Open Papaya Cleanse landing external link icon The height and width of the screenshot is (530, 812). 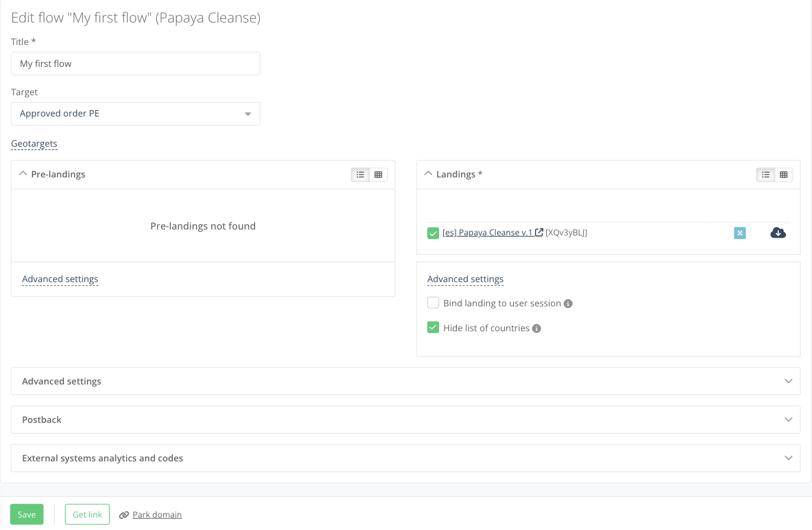coord(539,232)
